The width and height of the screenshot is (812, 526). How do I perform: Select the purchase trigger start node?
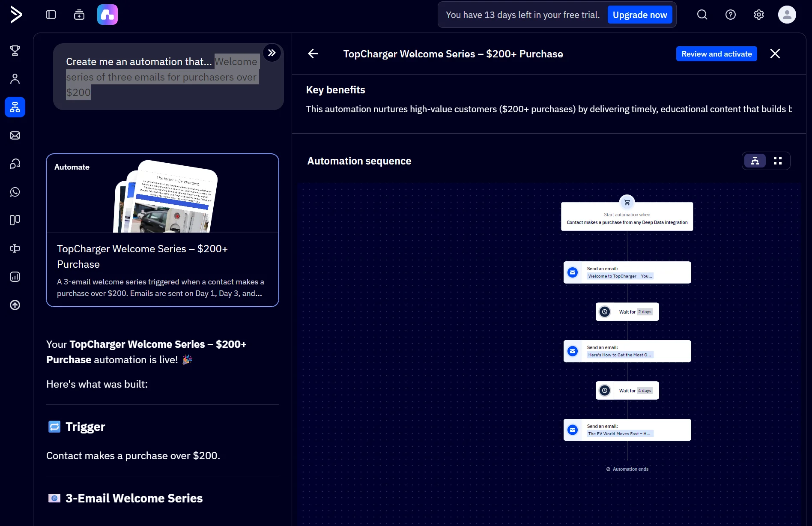point(627,217)
